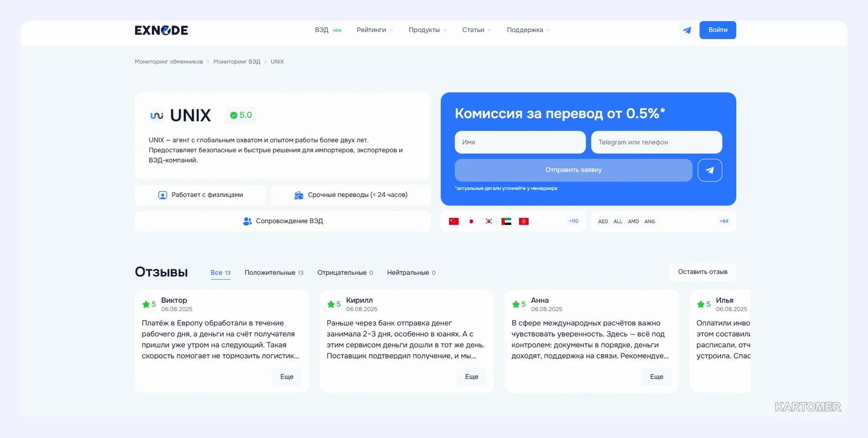Select the UAE flag icon
The height and width of the screenshot is (438, 868).
(506, 221)
